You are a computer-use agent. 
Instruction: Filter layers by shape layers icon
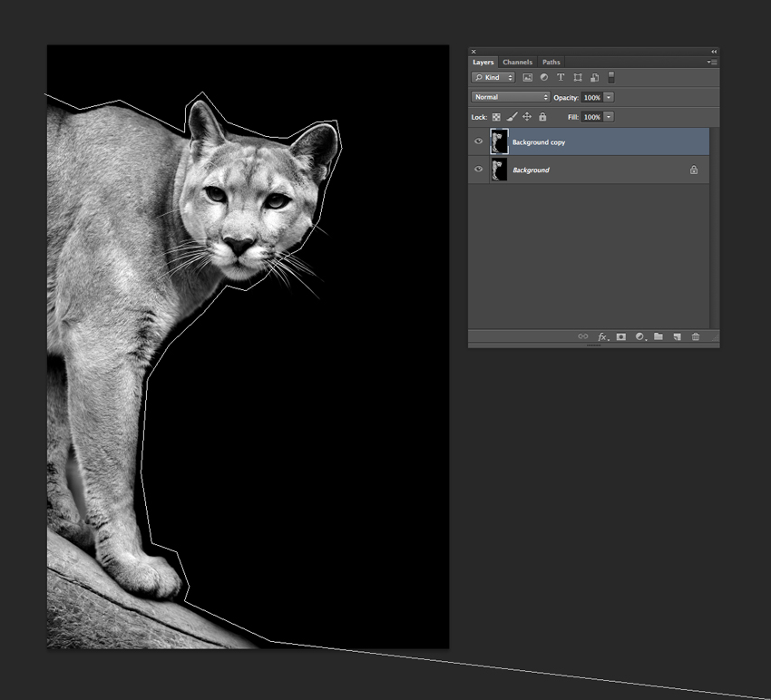578,77
